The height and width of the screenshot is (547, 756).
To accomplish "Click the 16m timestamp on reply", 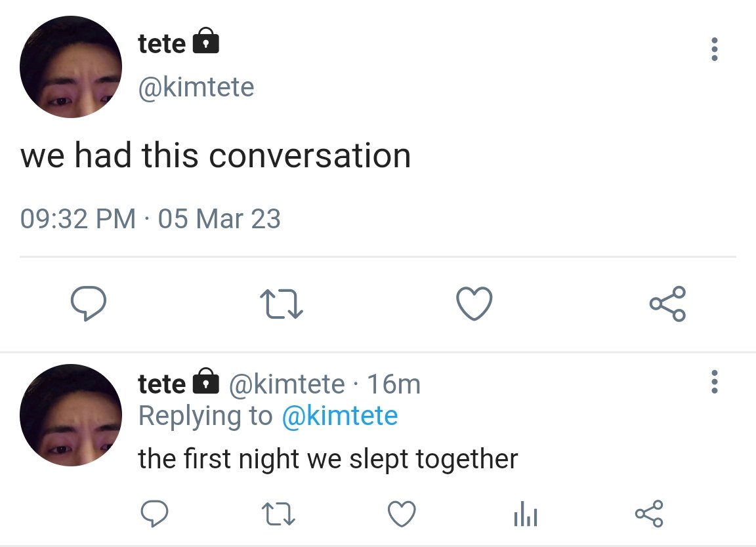I will tap(394, 384).
